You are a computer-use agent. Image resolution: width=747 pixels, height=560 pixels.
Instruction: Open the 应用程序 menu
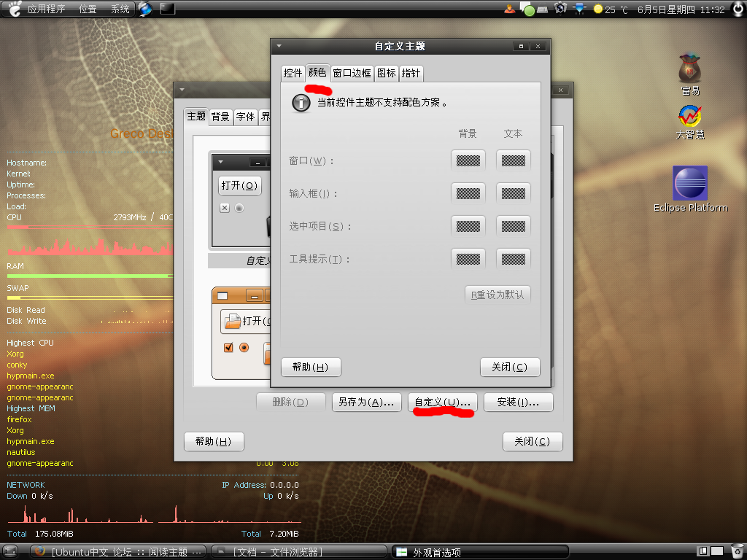point(46,9)
